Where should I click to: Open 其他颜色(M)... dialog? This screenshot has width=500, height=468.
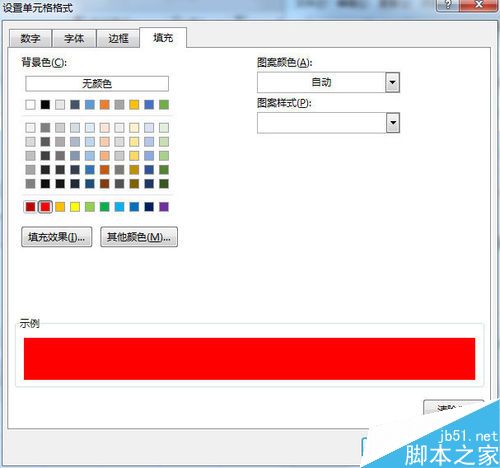coord(139,237)
